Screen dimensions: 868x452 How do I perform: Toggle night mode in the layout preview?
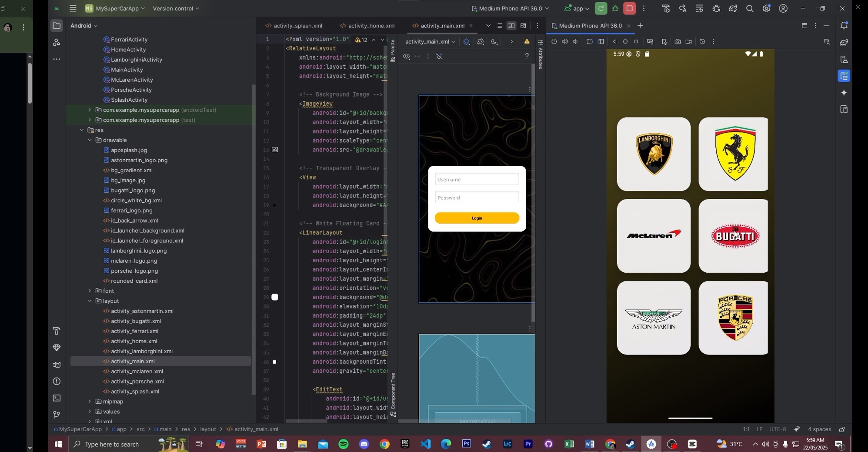click(494, 42)
